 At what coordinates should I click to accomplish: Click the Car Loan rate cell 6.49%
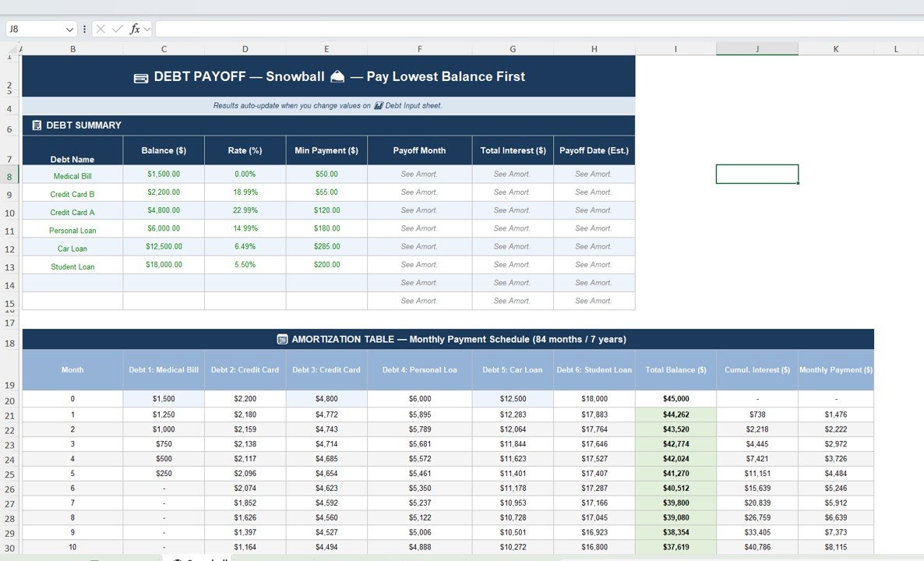pos(245,246)
